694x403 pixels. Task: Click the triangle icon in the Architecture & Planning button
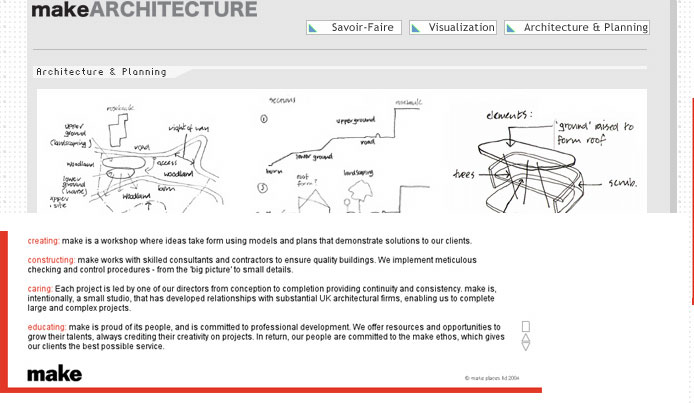511,28
